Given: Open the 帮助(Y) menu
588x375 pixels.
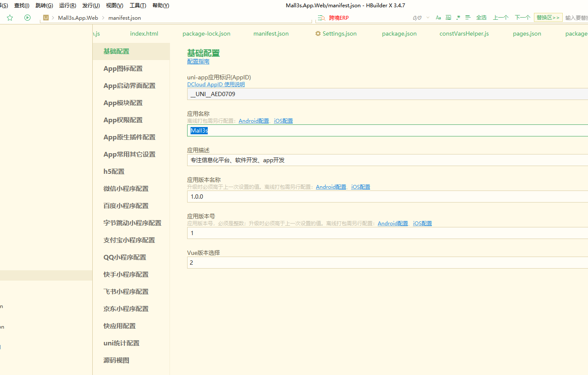Looking at the screenshot, I should click(x=161, y=6).
